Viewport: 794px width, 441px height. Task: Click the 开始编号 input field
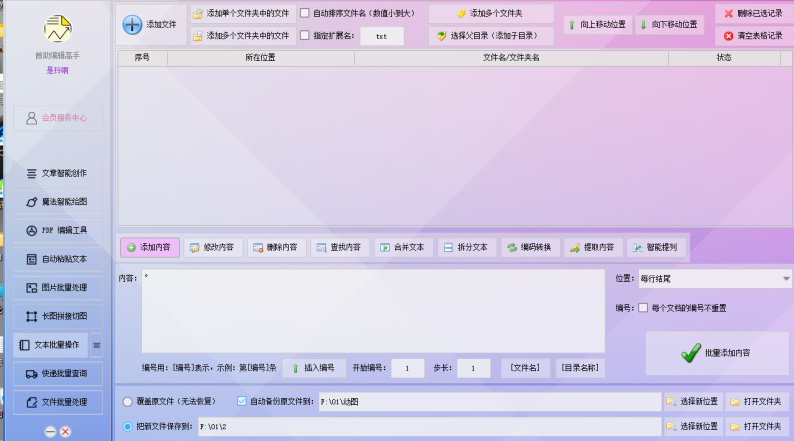[408, 368]
